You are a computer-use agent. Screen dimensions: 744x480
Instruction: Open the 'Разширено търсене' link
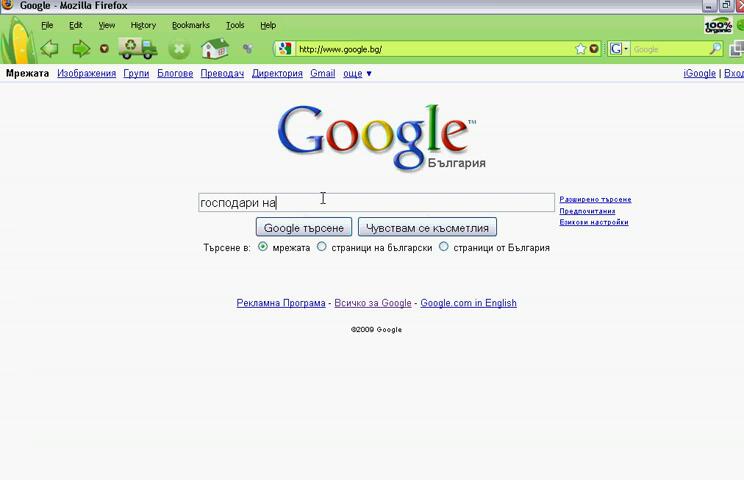point(595,200)
